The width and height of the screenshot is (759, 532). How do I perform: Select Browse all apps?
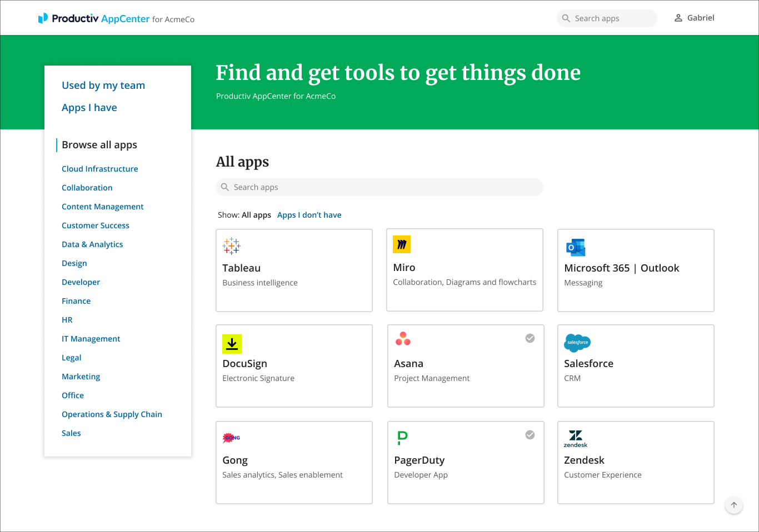tap(99, 144)
